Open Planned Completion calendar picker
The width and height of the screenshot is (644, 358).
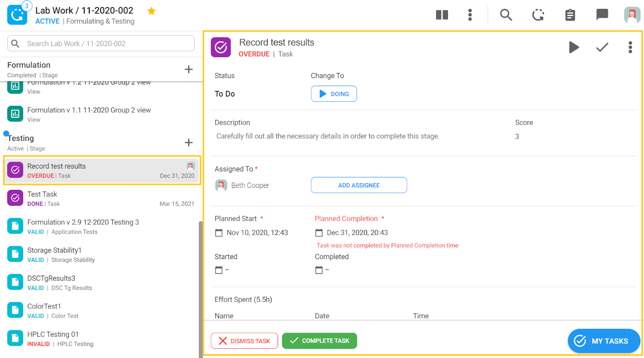tap(319, 232)
